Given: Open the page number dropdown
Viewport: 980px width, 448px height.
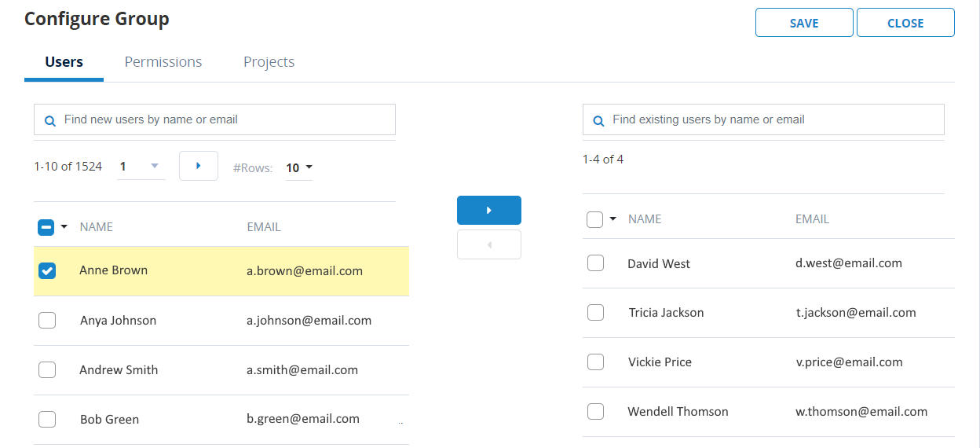Looking at the screenshot, I should tap(141, 167).
